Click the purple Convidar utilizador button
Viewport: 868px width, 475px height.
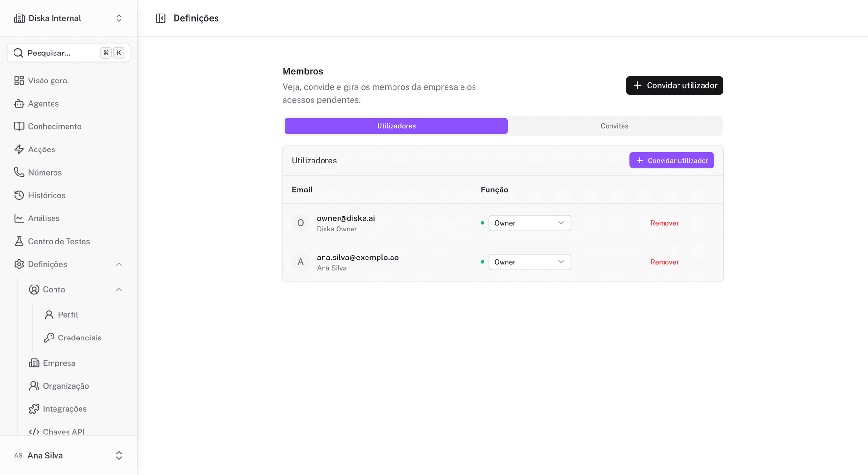672,161
